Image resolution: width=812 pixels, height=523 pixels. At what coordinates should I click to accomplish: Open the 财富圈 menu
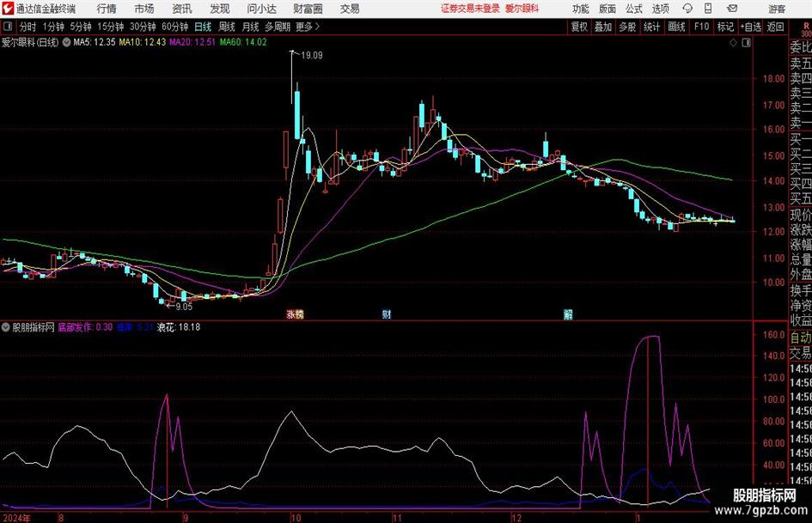(308, 9)
